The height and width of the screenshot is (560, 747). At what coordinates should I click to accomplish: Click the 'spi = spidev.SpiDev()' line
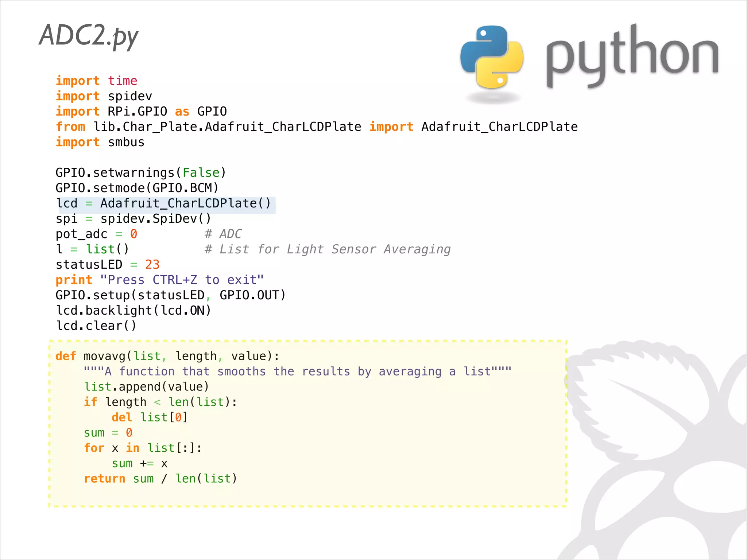(133, 218)
